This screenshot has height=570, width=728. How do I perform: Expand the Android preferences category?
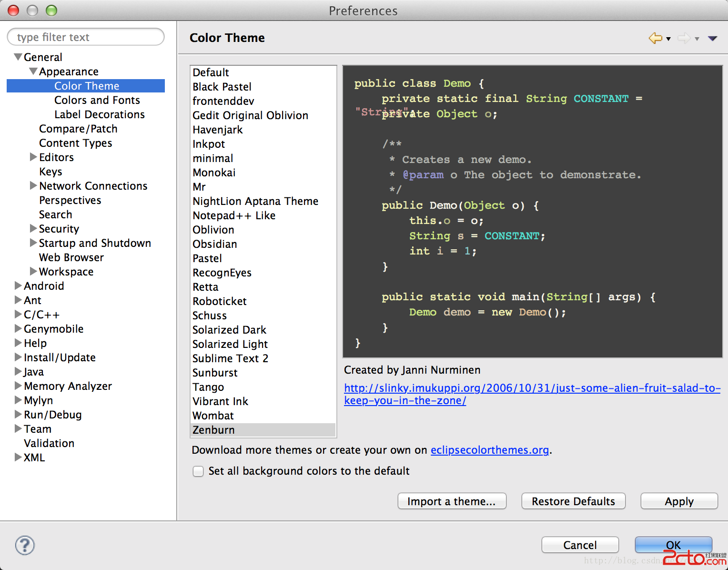click(x=18, y=285)
